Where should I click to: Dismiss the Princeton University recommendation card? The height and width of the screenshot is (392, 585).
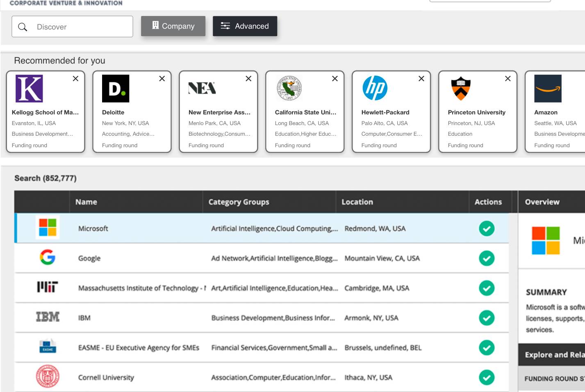pos(508,78)
